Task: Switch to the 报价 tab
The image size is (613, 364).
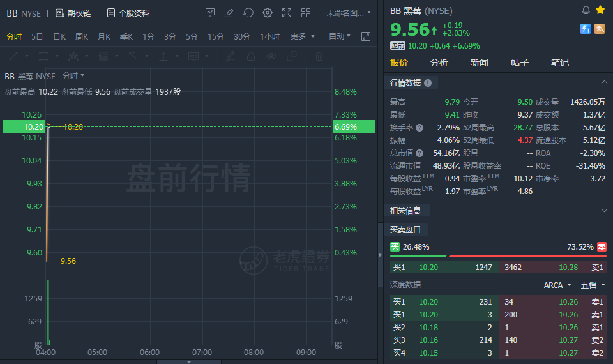Action: click(398, 63)
